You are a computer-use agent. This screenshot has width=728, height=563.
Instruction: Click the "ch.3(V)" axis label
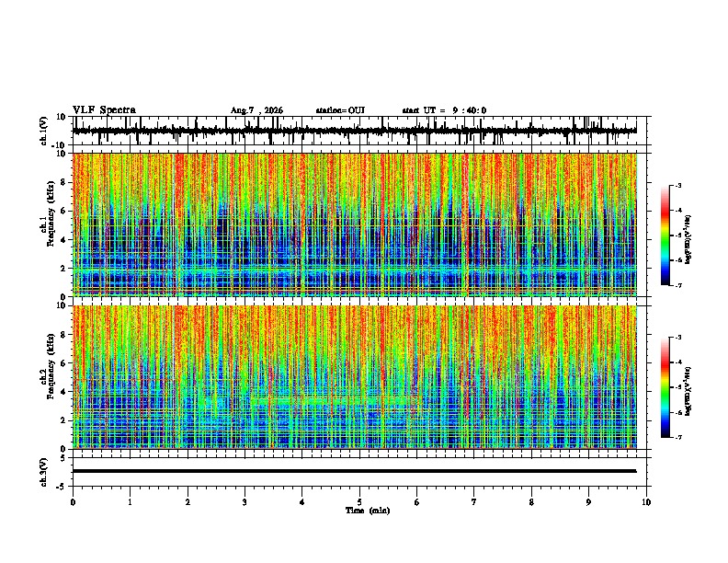pyautogui.click(x=44, y=473)
